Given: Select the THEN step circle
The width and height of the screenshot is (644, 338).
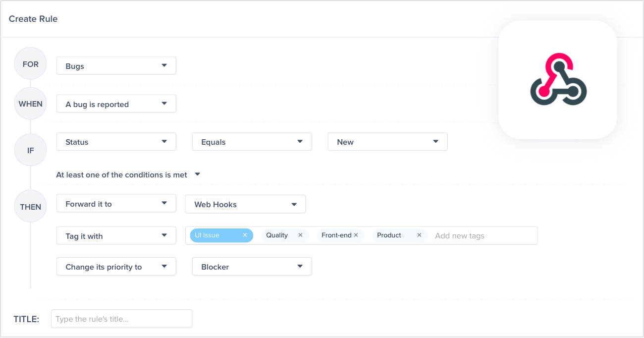Looking at the screenshot, I should [x=30, y=206].
